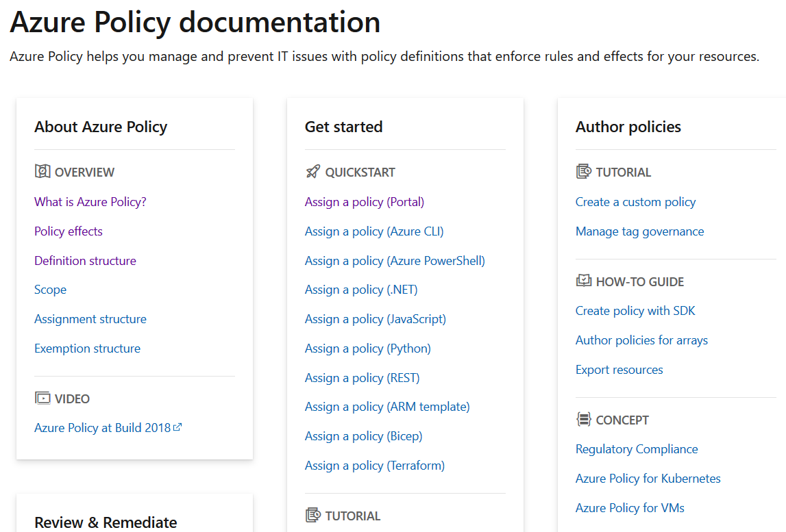Open Azure Policy for Kubernetes link
The width and height of the screenshot is (786, 532).
[648, 479]
